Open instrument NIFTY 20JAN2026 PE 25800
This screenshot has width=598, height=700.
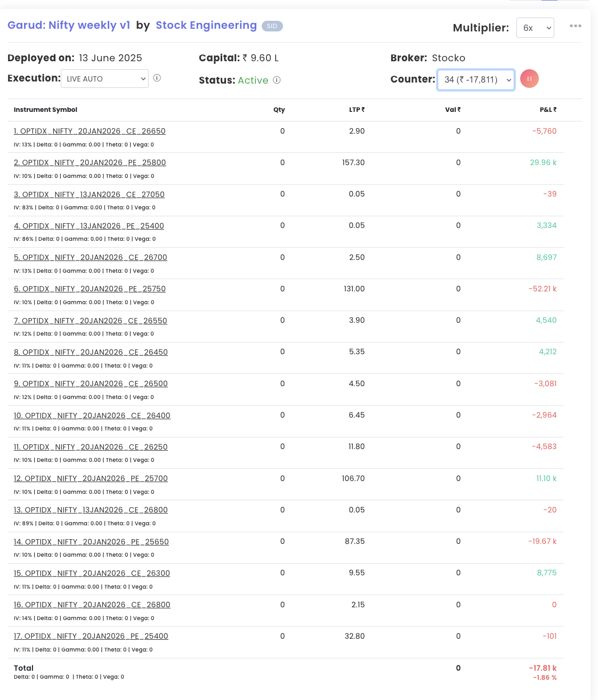point(90,162)
